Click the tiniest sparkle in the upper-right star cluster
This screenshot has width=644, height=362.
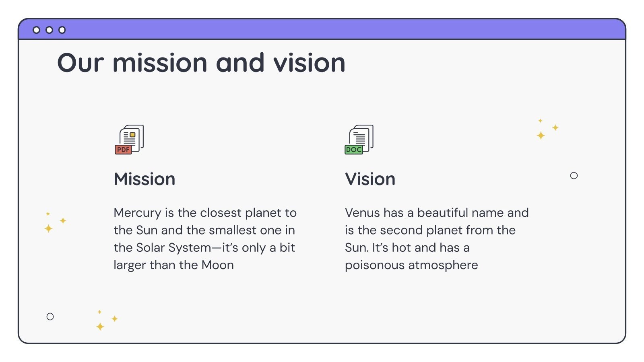click(540, 121)
